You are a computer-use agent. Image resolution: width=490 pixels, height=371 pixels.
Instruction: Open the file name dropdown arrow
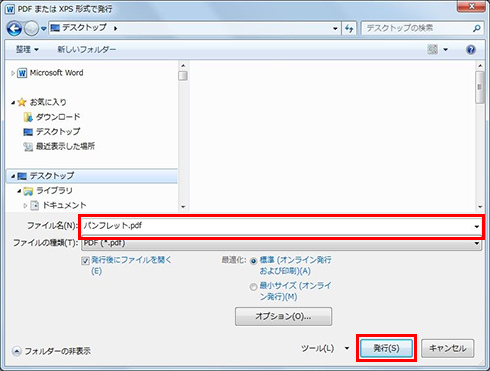click(477, 226)
